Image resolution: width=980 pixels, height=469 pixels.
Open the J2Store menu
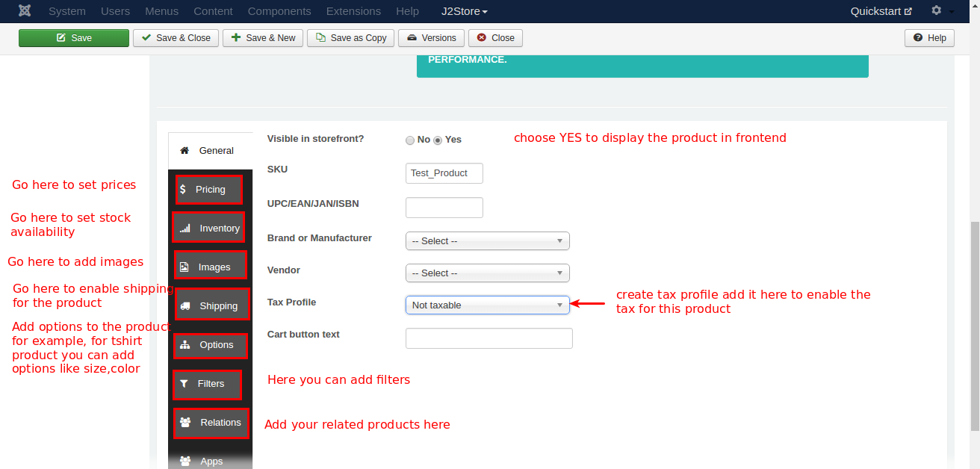coord(464,11)
